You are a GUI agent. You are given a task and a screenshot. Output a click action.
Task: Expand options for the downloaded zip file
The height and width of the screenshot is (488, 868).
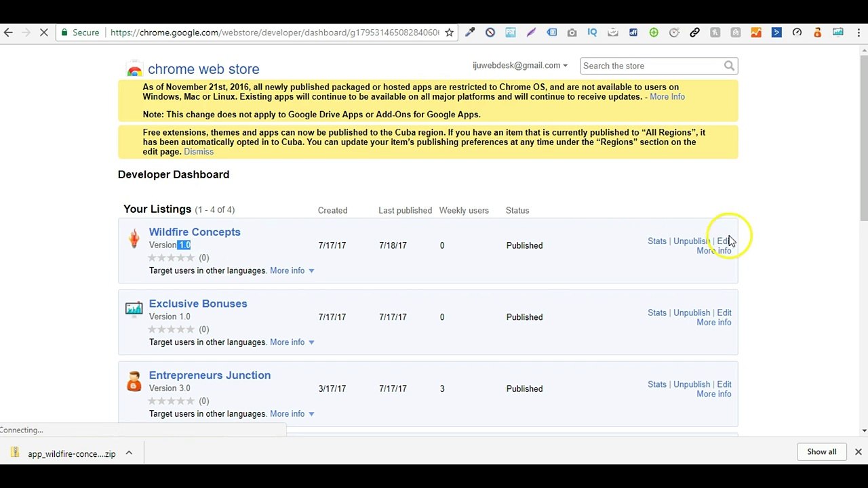point(129,453)
